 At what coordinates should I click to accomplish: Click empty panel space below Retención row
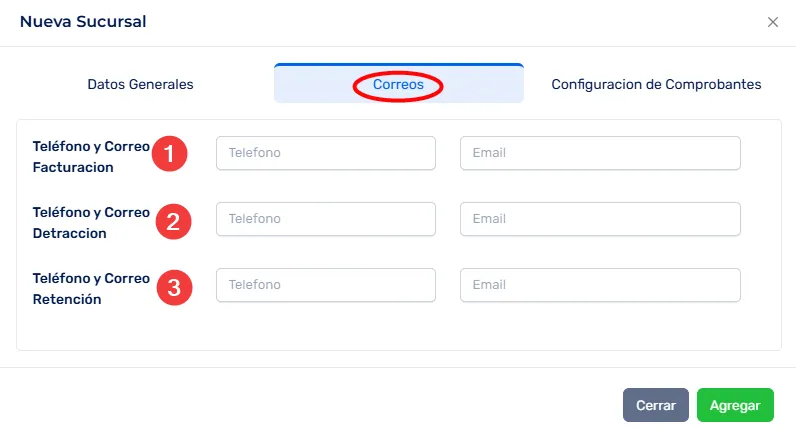[x=400, y=328]
